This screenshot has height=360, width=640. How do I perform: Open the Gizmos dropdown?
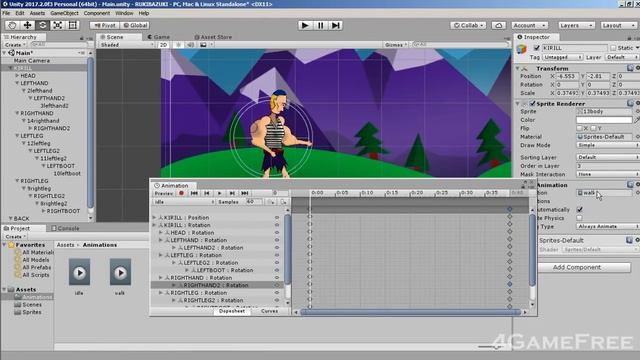point(396,44)
